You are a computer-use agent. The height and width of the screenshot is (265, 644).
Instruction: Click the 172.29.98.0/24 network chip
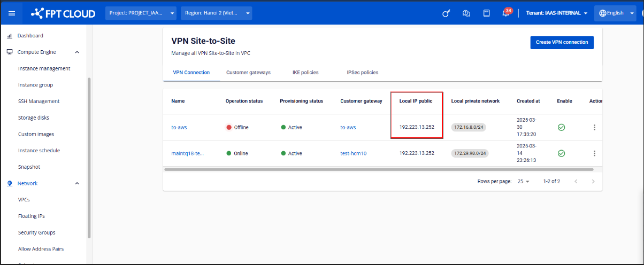coord(470,153)
